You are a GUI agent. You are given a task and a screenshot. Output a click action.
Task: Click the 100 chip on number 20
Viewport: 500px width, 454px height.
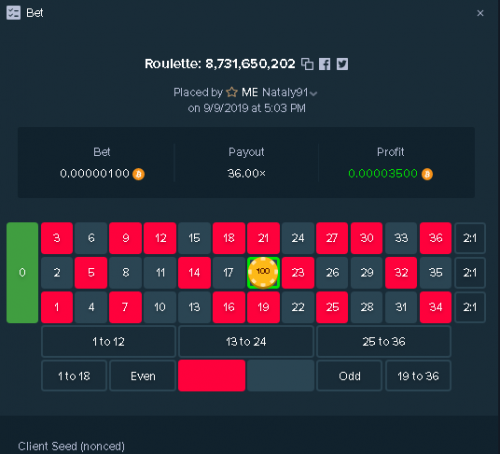[263, 272]
